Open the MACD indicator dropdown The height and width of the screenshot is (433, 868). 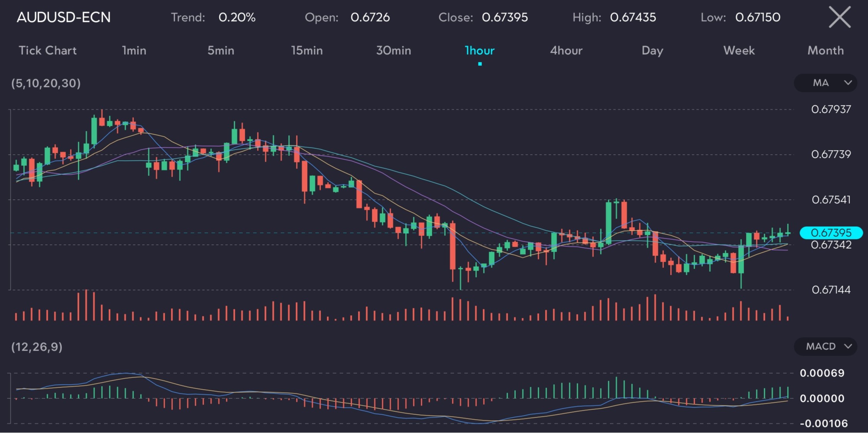[x=826, y=346]
